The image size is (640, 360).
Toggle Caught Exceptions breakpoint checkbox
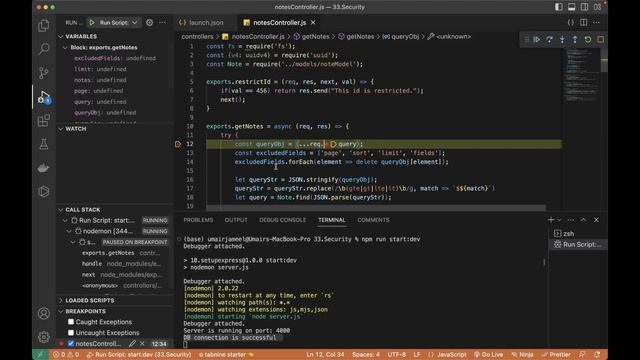(x=71, y=322)
